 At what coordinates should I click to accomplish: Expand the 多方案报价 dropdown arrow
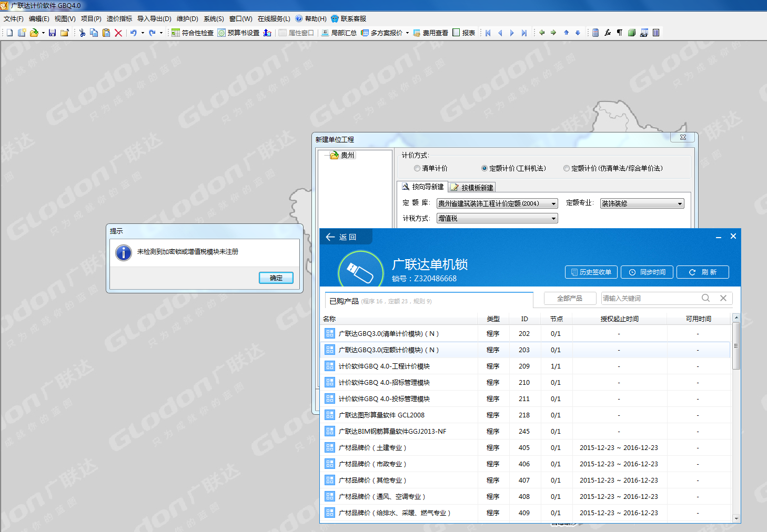(407, 33)
